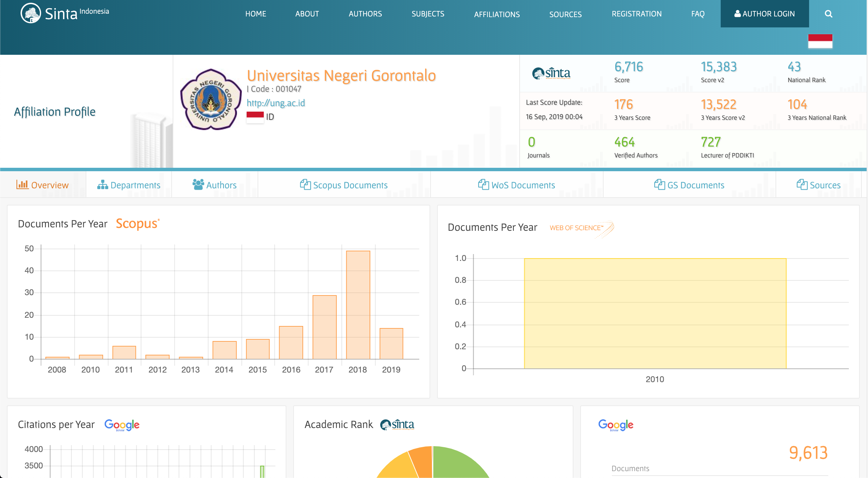
Task: Click the Sources copy icon
Action: pyautogui.click(x=802, y=185)
